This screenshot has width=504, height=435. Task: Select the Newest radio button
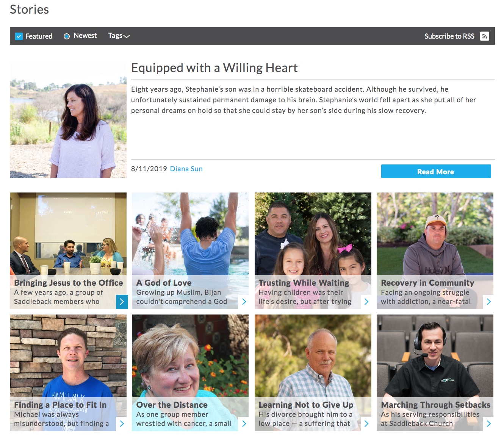coord(67,36)
